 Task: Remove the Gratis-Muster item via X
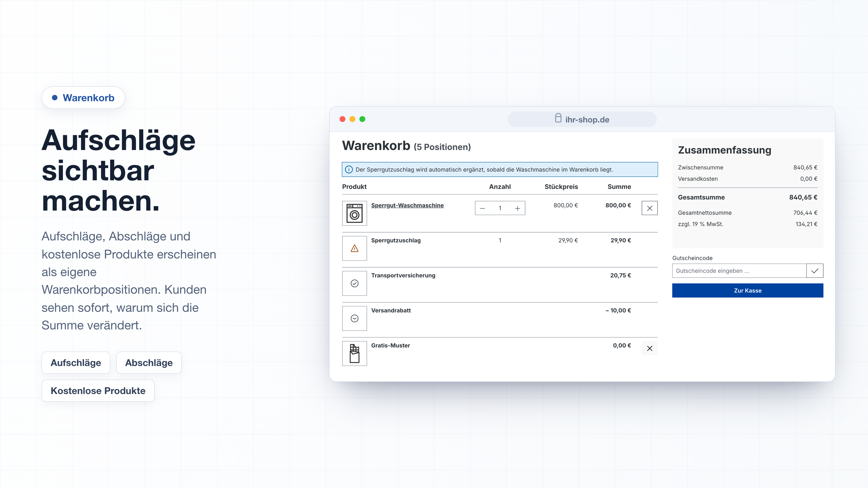click(650, 348)
